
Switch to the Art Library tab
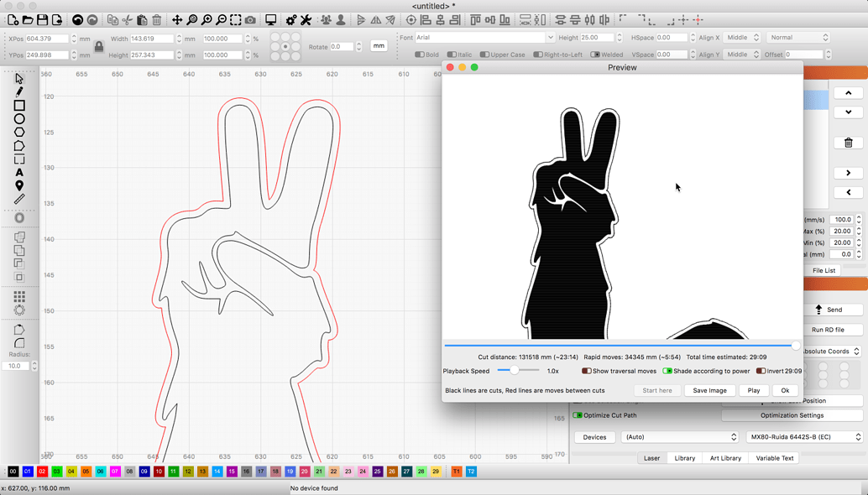(x=724, y=457)
